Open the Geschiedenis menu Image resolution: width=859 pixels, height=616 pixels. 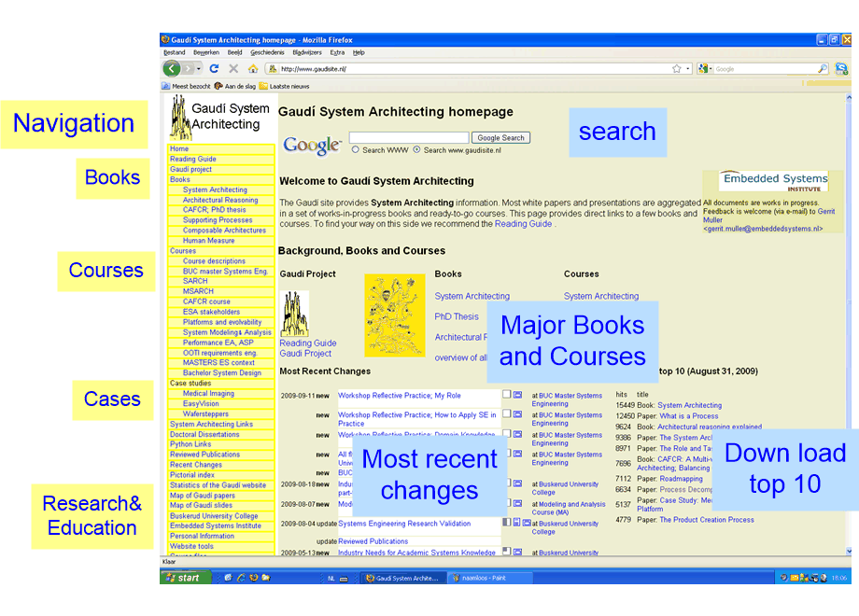click(x=266, y=53)
